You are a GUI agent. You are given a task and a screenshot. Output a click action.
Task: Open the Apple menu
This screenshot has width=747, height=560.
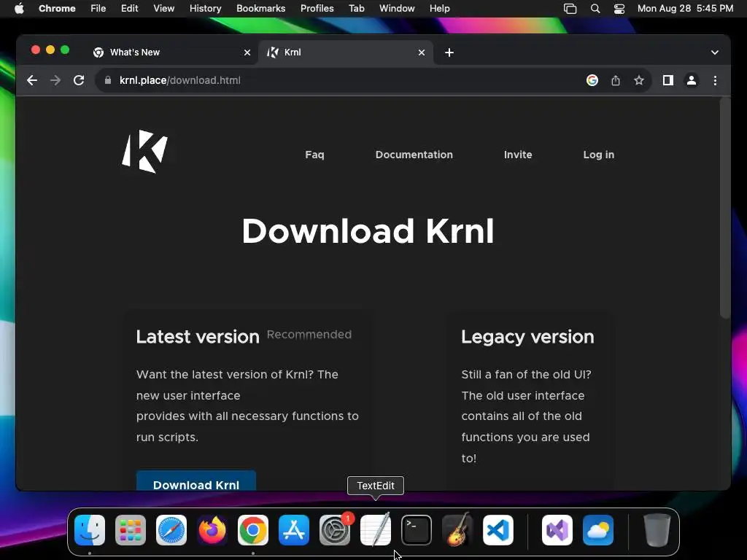click(x=19, y=9)
